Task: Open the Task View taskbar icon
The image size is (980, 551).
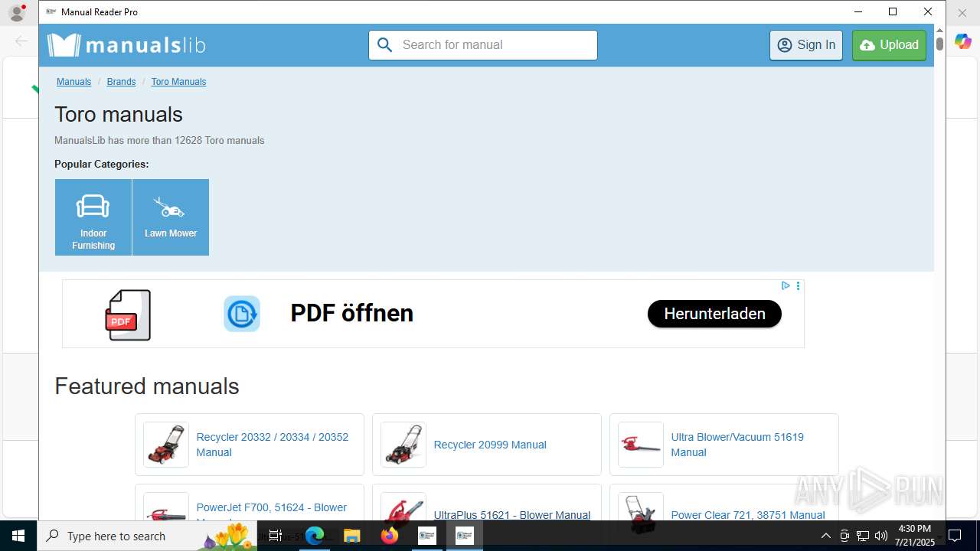Action: [x=276, y=536]
